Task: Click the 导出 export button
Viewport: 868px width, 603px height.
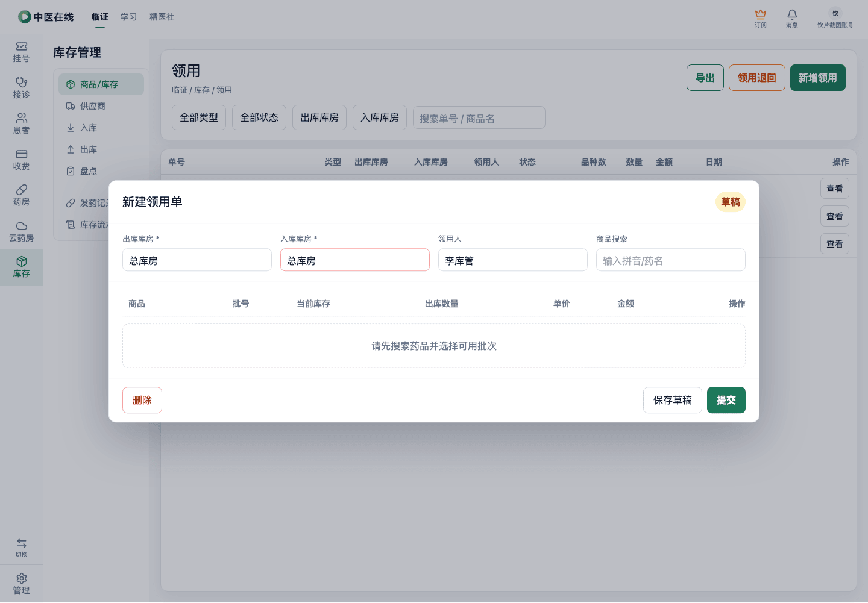Action: pyautogui.click(x=705, y=78)
